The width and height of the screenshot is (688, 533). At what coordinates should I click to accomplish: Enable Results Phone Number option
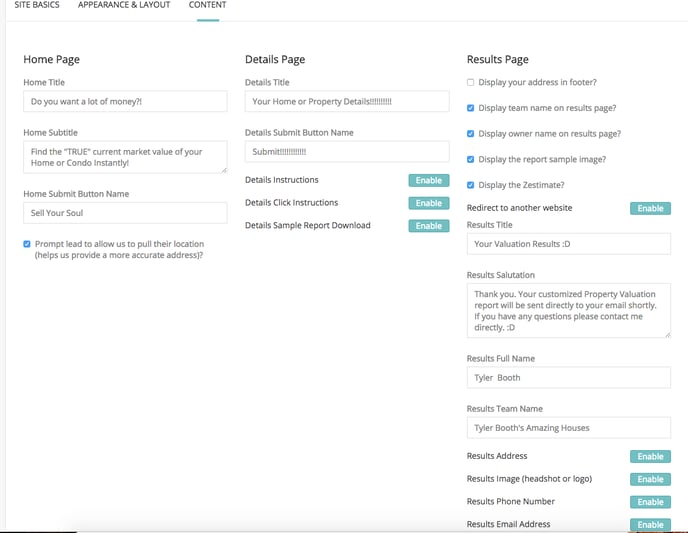[650, 502]
